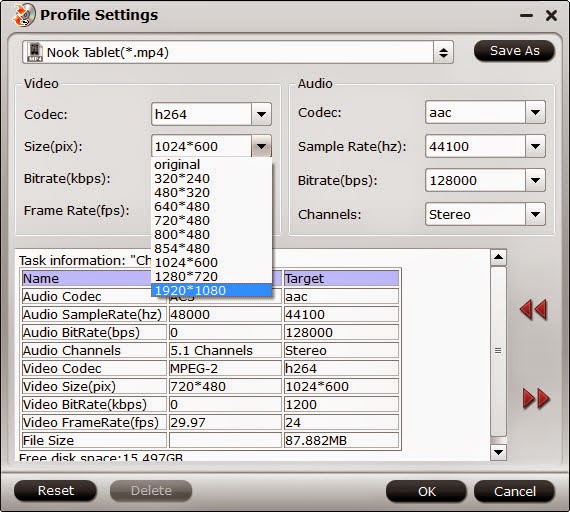Click the red fast-forward double-arrow icon
The height and width of the screenshot is (512, 570).
(536, 399)
